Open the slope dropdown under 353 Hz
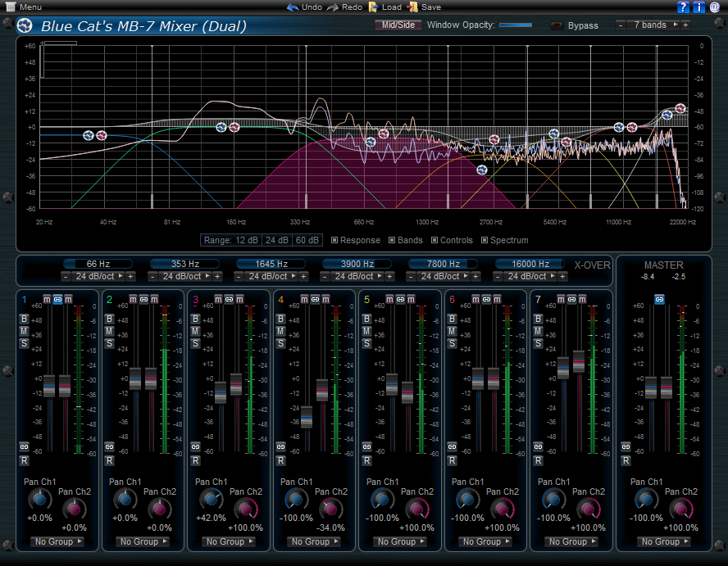728x566 pixels. [x=185, y=277]
